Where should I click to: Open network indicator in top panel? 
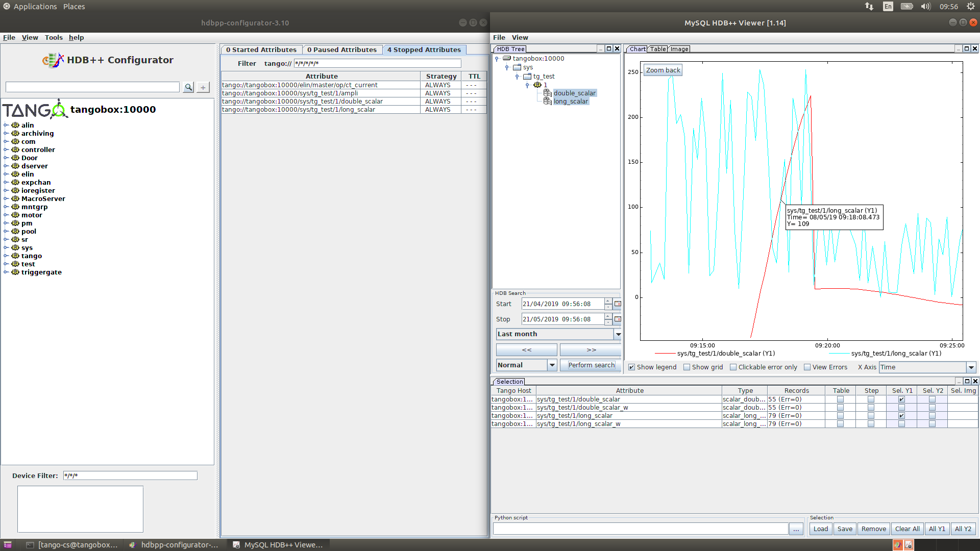coord(869,7)
